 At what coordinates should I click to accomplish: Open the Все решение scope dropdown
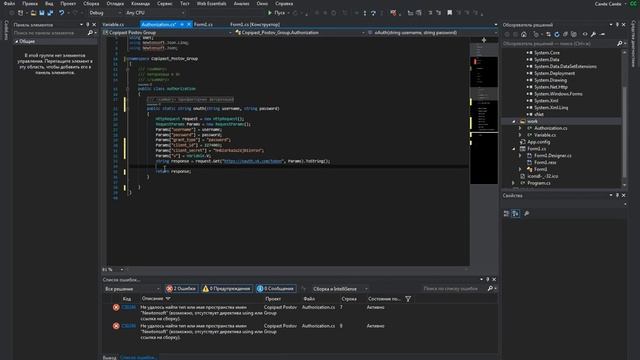coord(132,289)
